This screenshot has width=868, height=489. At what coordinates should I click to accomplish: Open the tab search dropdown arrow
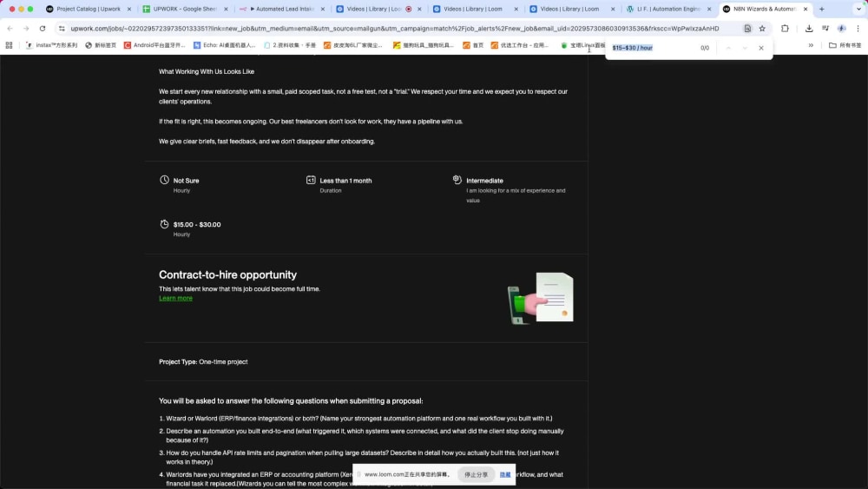[858, 9]
